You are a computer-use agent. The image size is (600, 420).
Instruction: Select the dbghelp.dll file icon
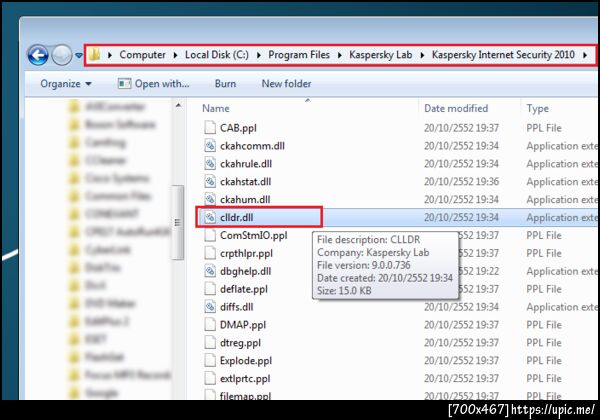(210, 271)
